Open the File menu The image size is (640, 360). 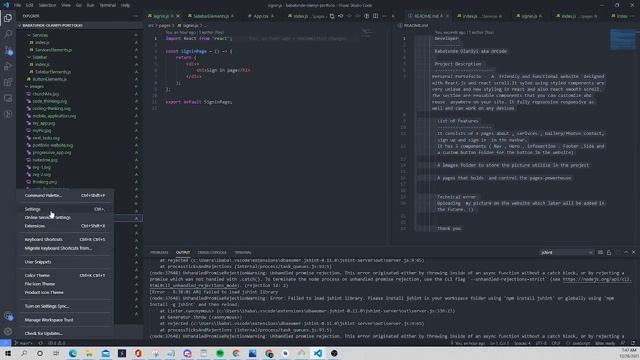[18, 5]
